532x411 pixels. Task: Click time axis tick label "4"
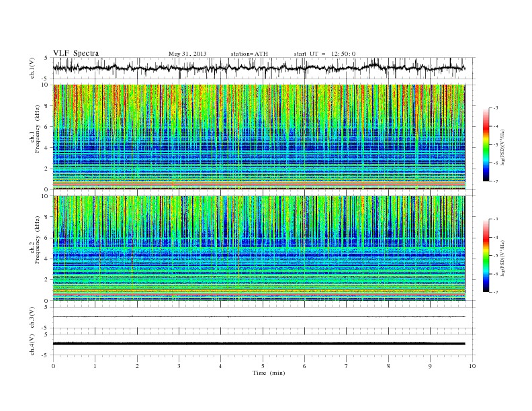tap(221, 366)
